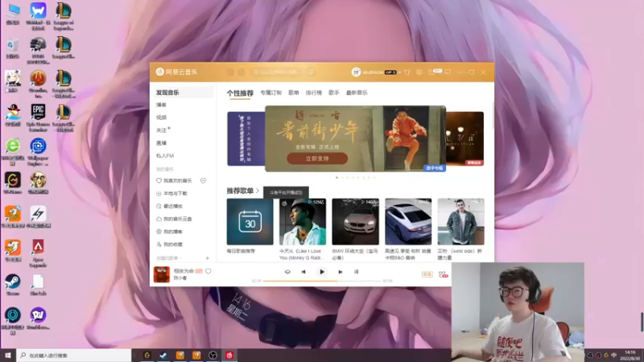This screenshot has width=644, height=362.
Task: Go forward using title bar forward arrow
Action: coord(241,72)
